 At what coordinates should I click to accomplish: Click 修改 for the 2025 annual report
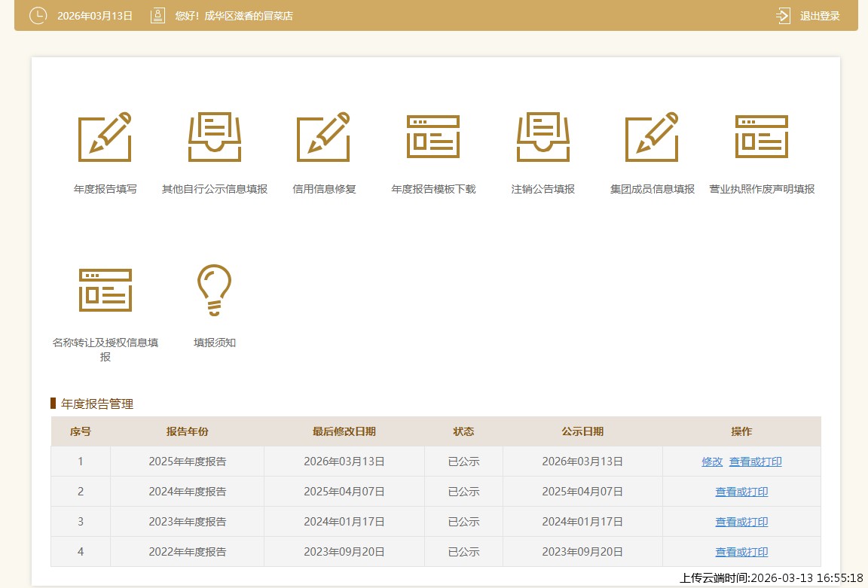click(712, 462)
